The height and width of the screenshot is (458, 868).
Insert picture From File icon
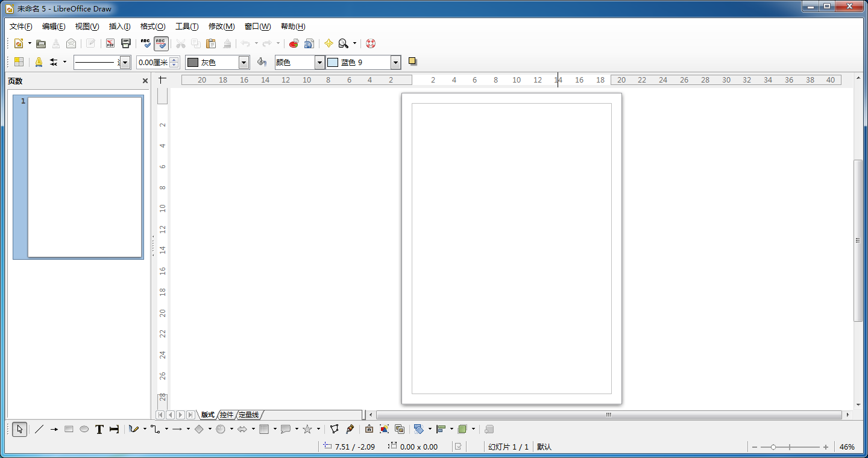[x=384, y=429]
